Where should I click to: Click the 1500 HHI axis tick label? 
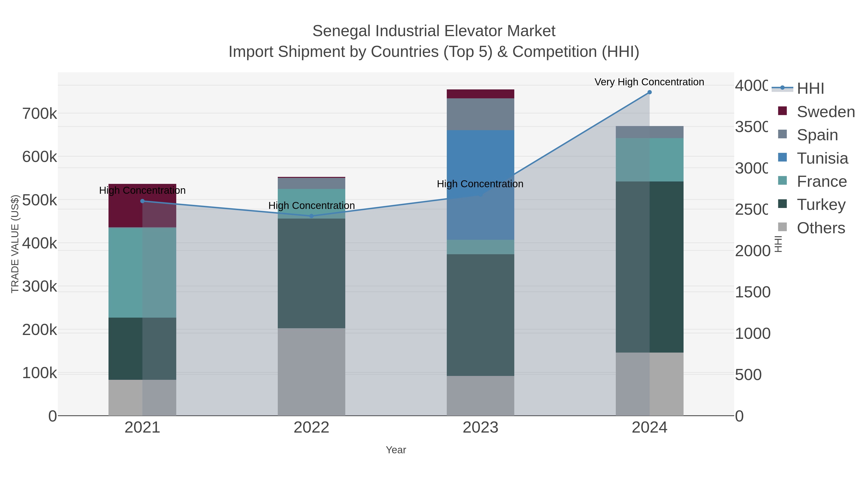pyautogui.click(x=753, y=292)
